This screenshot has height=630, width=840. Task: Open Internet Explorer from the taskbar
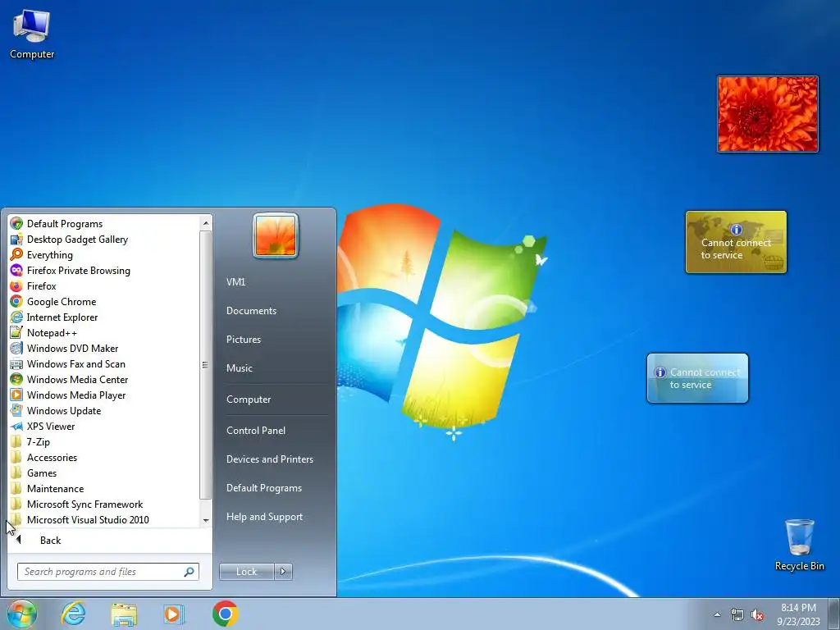point(73,614)
